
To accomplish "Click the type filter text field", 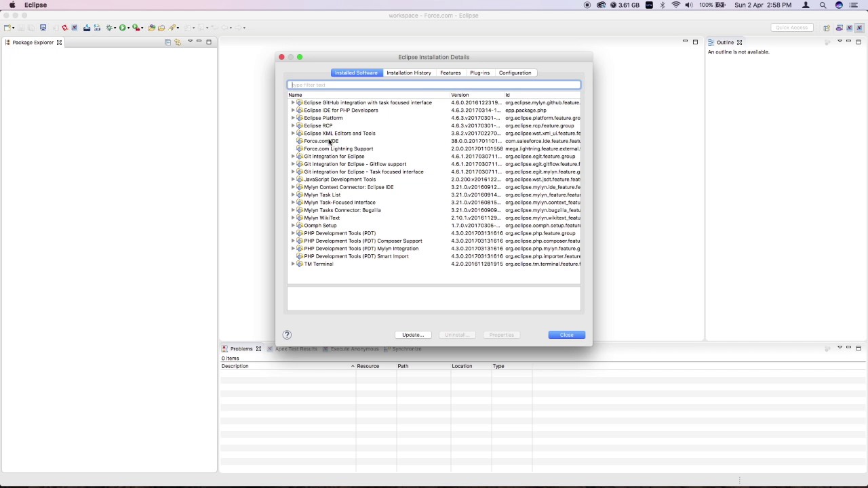I will (x=434, y=85).
